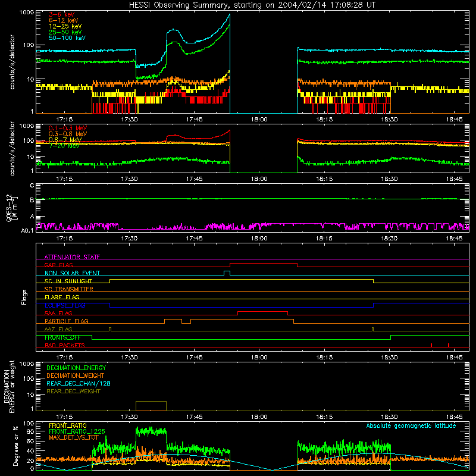Click the 0.1-0.3 MeV legend label

[x=68, y=128]
